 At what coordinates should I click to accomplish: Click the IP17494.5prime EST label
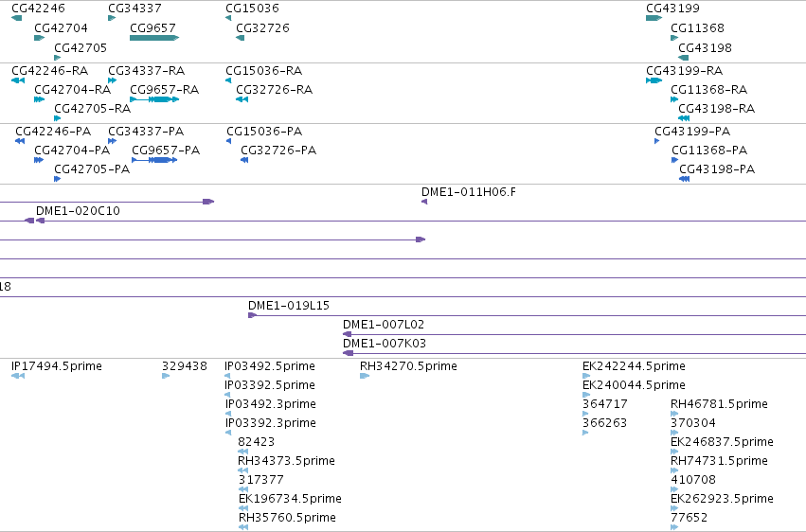click(57, 366)
